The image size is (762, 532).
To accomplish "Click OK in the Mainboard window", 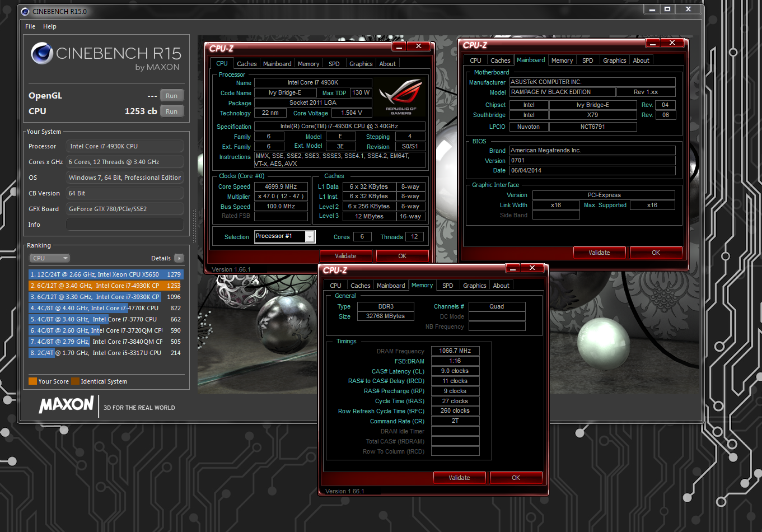I will click(656, 253).
